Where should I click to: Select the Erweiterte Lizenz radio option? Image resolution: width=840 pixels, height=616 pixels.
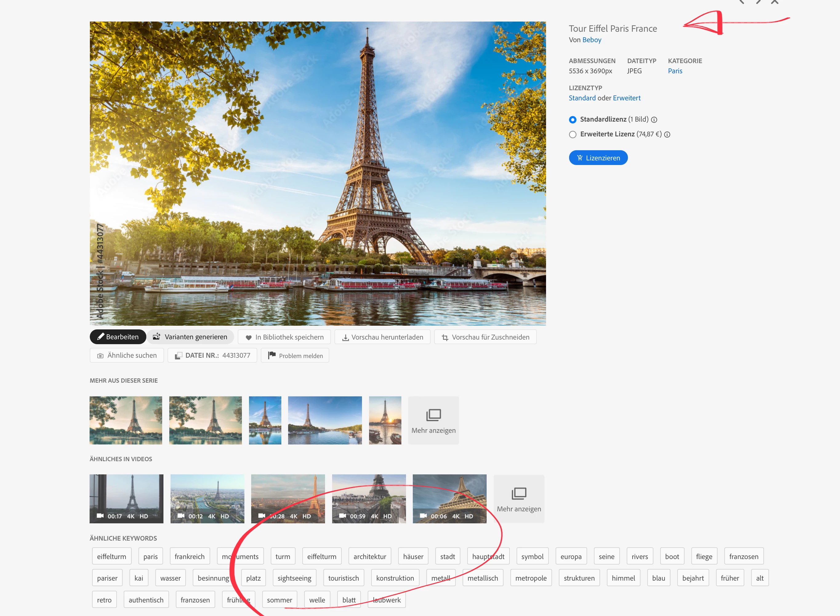click(573, 135)
